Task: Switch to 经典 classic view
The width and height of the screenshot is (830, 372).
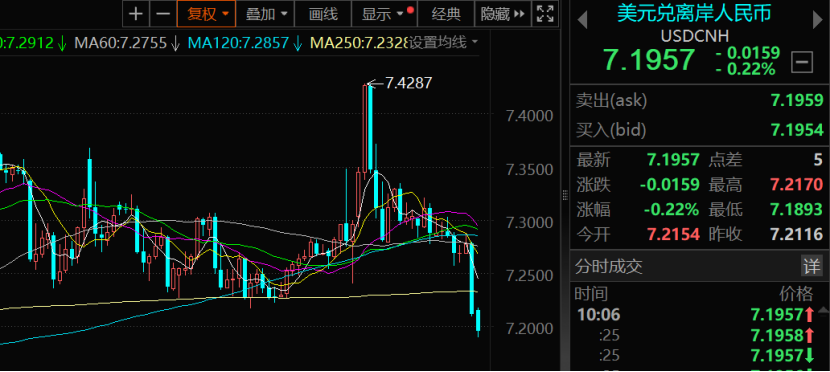Action: (x=446, y=14)
